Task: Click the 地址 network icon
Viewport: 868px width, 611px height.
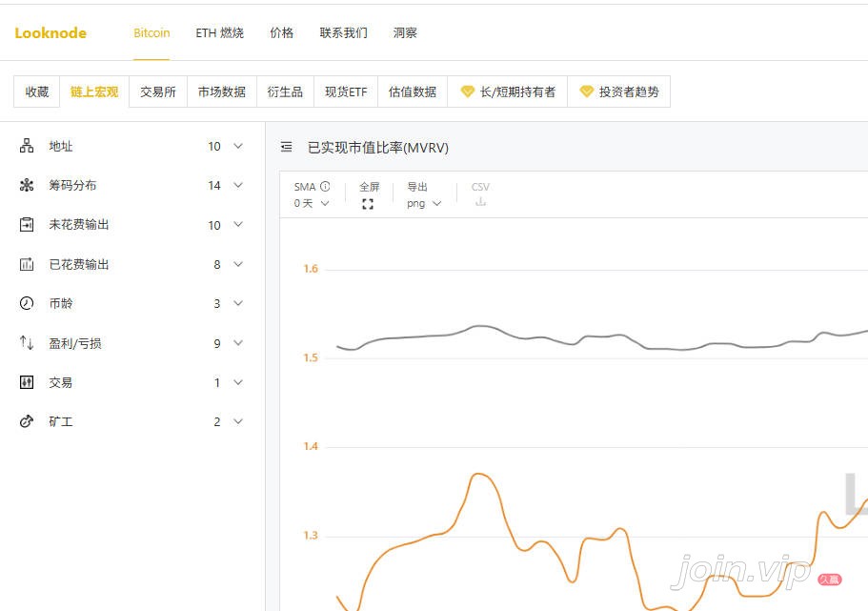Action: (x=27, y=146)
